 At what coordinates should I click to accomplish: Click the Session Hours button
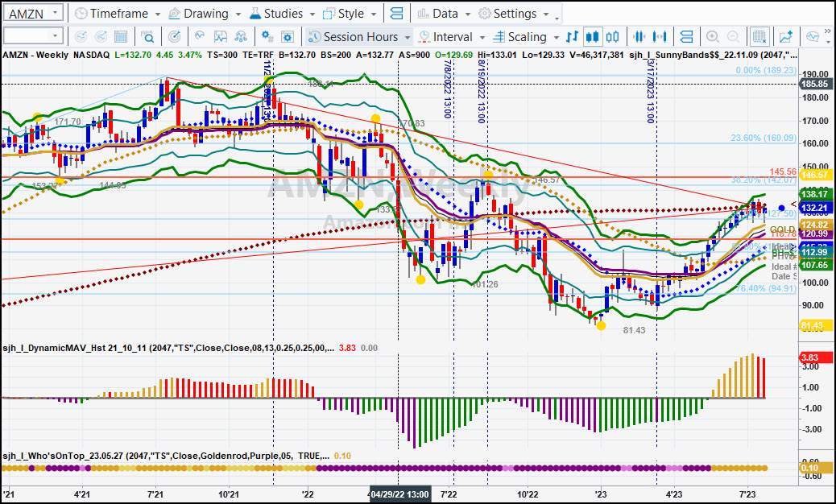tap(359, 36)
